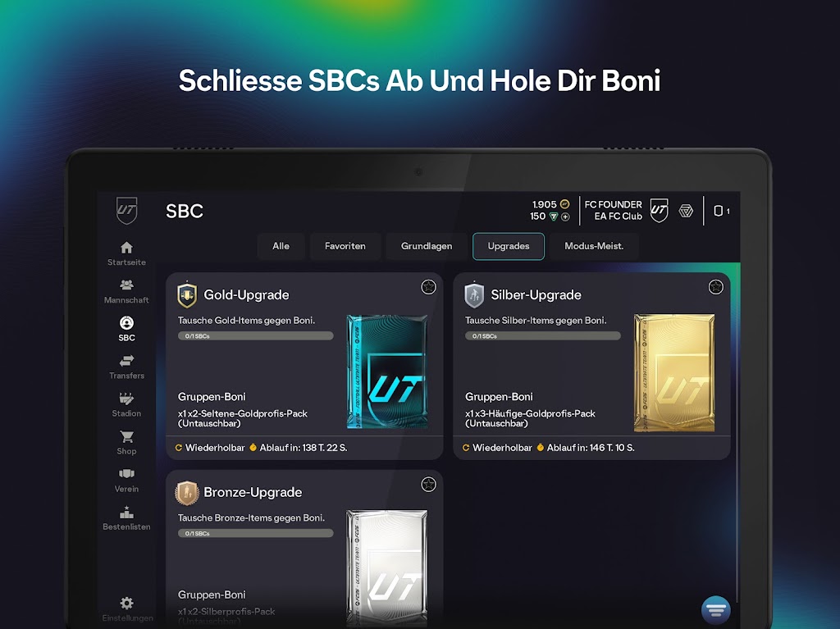
Task: Open the Mannschaft squad icon
Action: 126,285
